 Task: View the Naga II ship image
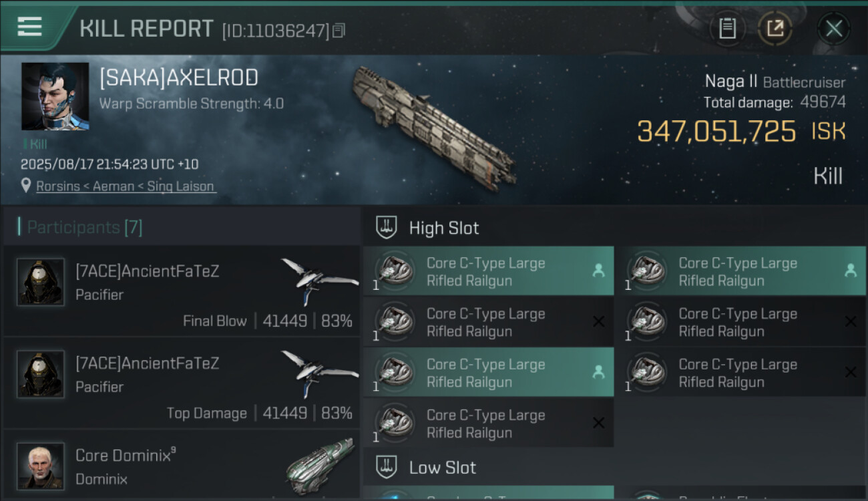(x=434, y=127)
